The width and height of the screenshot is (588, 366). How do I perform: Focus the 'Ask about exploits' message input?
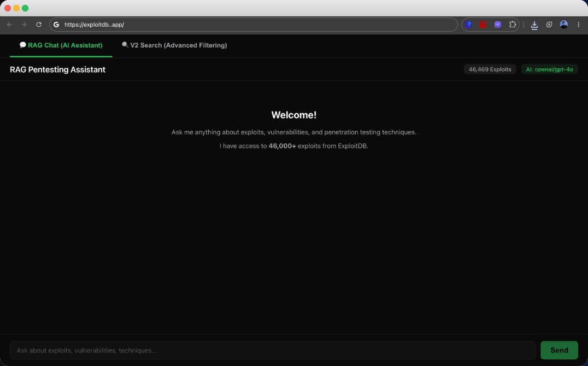coord(273,350)
